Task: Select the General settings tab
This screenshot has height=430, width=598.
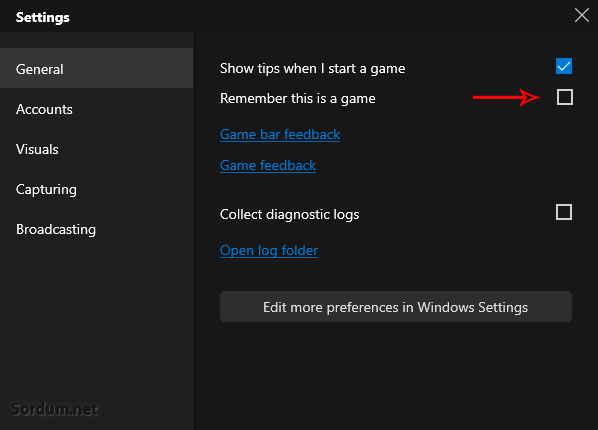Action: click(96, 68)
